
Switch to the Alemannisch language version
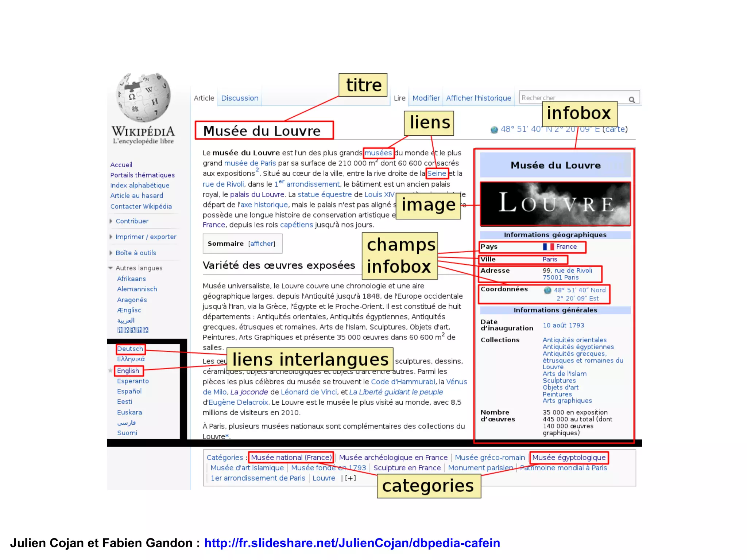pos(137,289)
